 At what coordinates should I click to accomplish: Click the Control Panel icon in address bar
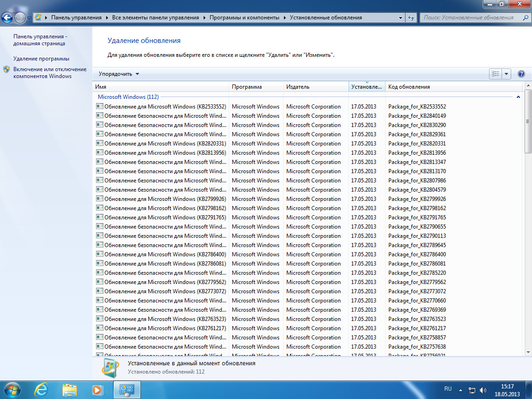coord(38,17)
